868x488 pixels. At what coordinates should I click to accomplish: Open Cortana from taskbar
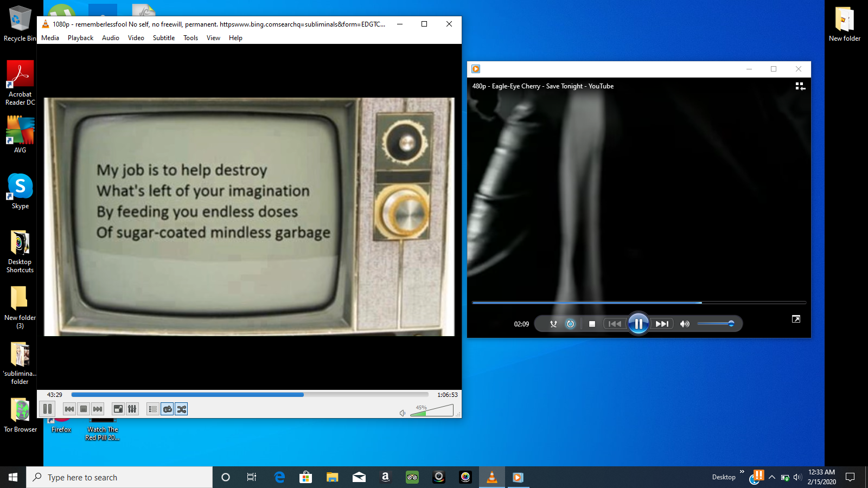226,477
